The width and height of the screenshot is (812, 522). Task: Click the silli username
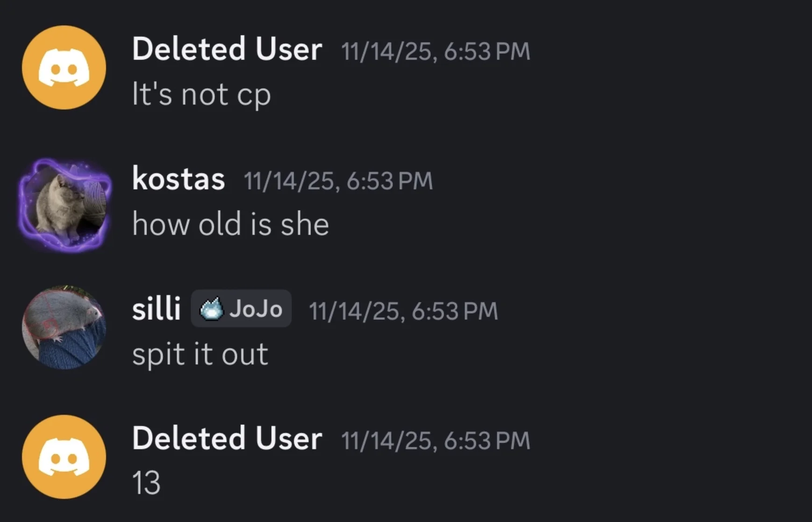pyautogui.click(x=156, y=309)
